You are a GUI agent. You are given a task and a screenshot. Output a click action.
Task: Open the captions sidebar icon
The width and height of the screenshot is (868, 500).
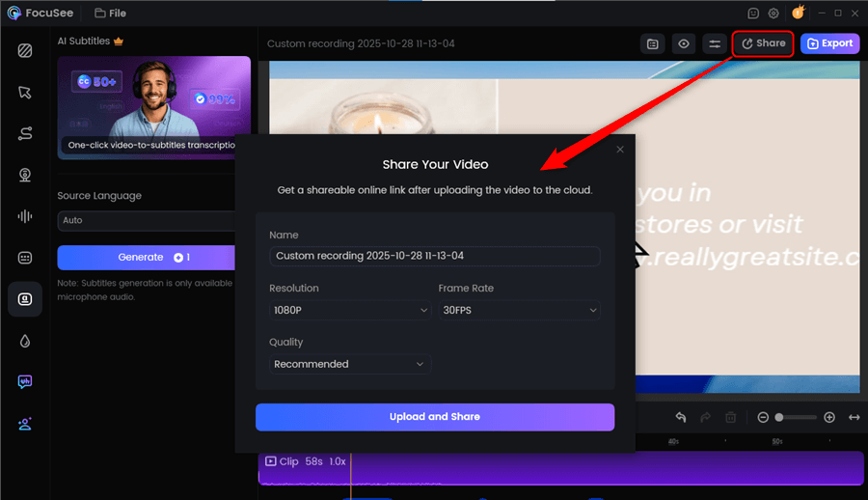25,258
